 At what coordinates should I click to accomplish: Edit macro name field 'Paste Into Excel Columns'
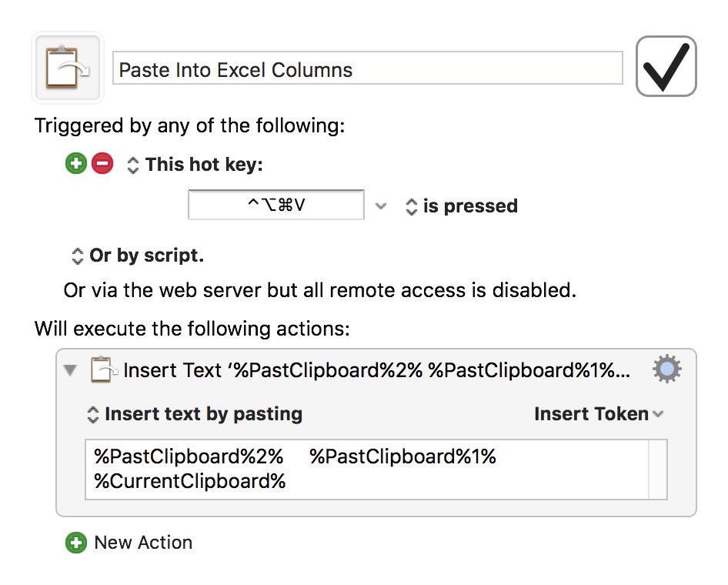(x=367, y=69)
